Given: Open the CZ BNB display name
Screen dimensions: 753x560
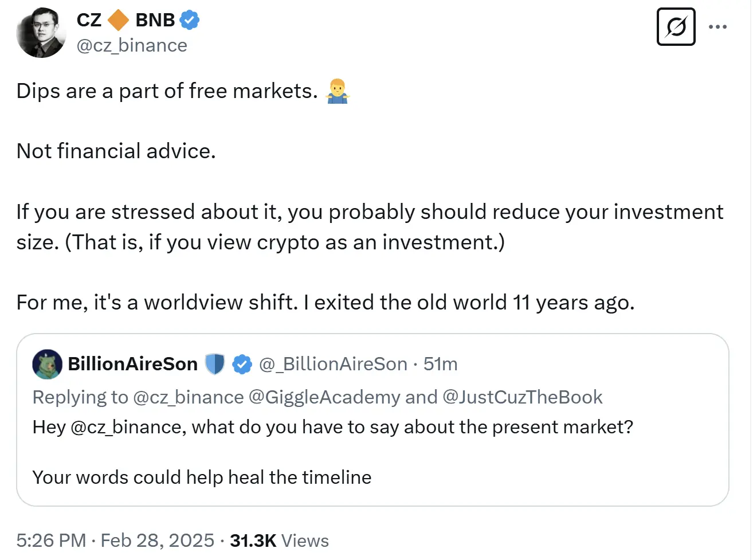Looking at the screenshot, I should pos(125,20).
